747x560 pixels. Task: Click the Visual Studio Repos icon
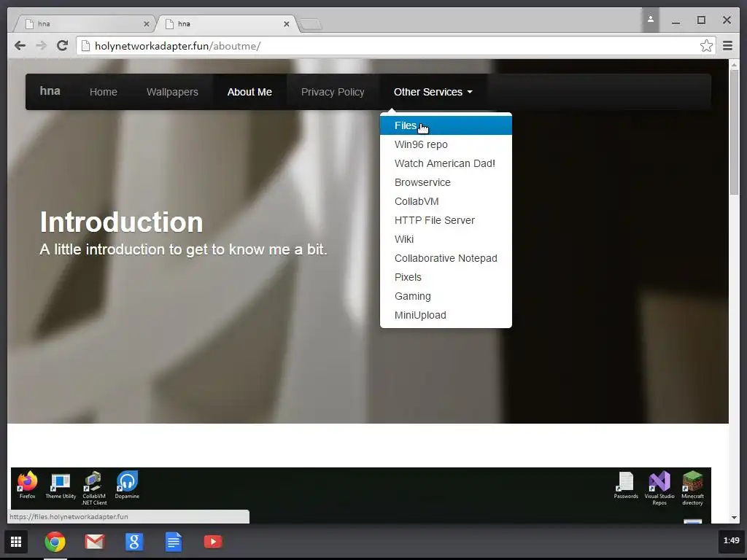[x=659, y=488]
